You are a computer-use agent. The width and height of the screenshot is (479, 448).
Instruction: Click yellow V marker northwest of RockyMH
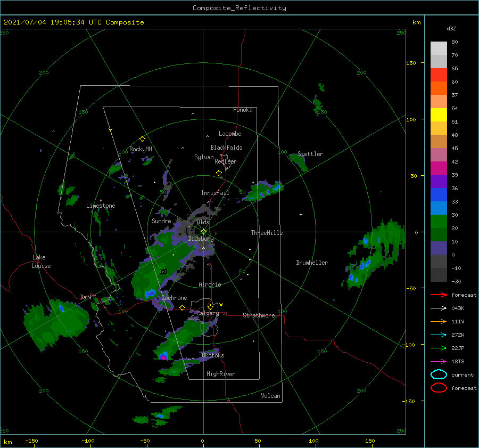point(111,131)
